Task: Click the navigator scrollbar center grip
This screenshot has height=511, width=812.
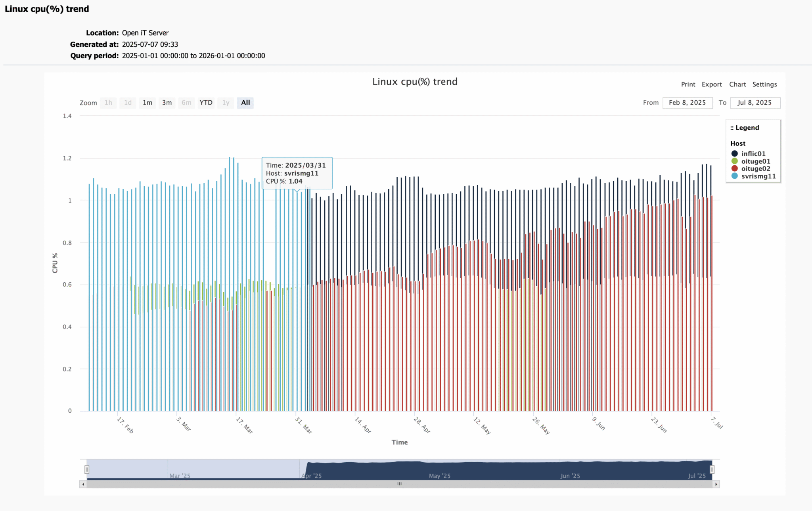Action: (x=399, y=484)
